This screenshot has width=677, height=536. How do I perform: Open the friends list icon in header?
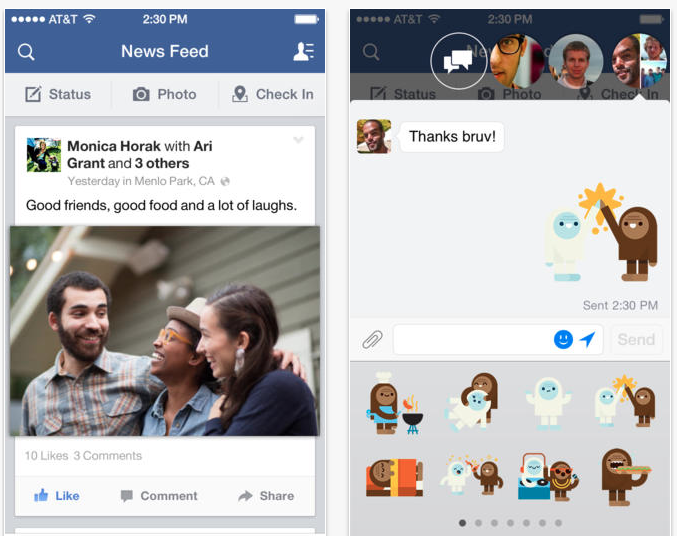click(x=304, y=51)
